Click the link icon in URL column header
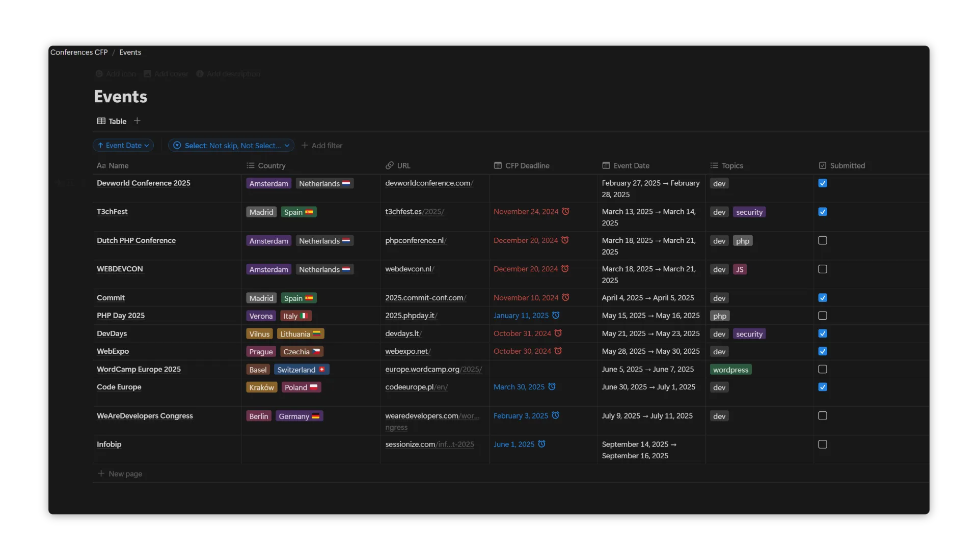978x560 pixels. click(x=390, y=166)
